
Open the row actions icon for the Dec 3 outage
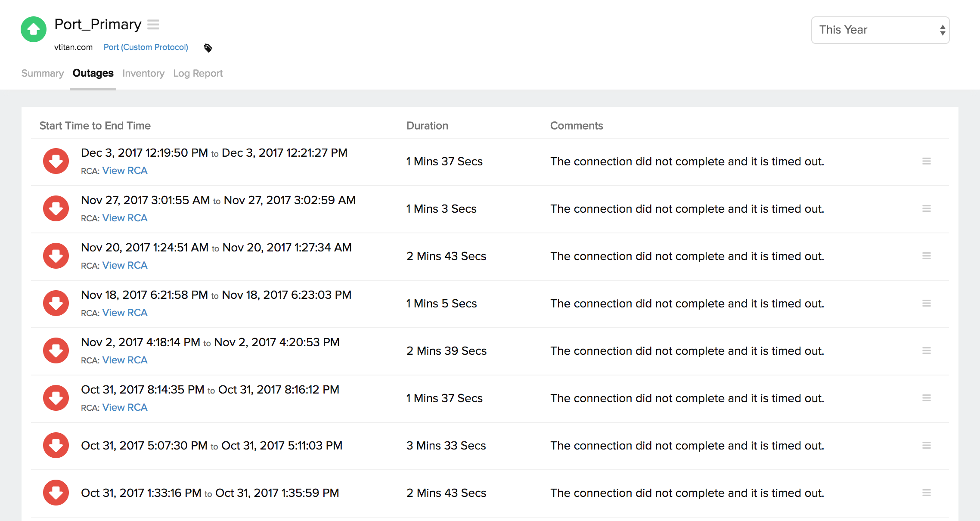(x=927, y=161)
